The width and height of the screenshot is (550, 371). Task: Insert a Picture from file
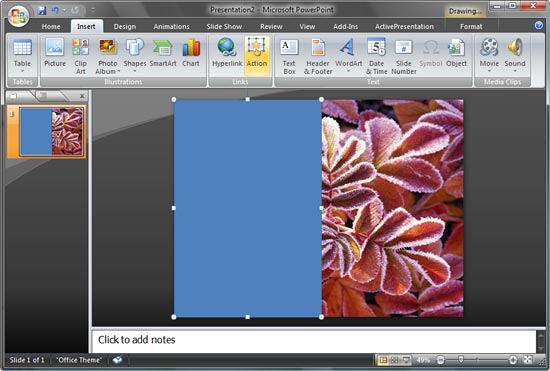[x=55, y=56]
